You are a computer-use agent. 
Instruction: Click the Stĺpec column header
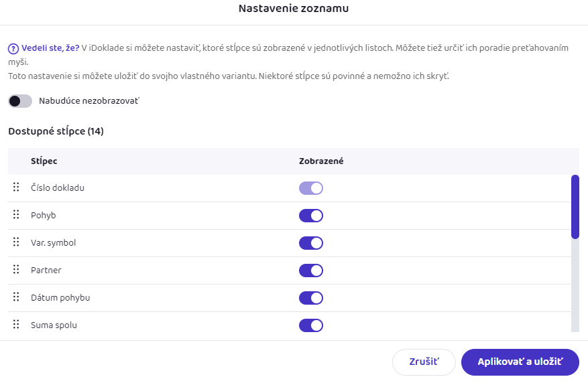click(x=44, y=161)
